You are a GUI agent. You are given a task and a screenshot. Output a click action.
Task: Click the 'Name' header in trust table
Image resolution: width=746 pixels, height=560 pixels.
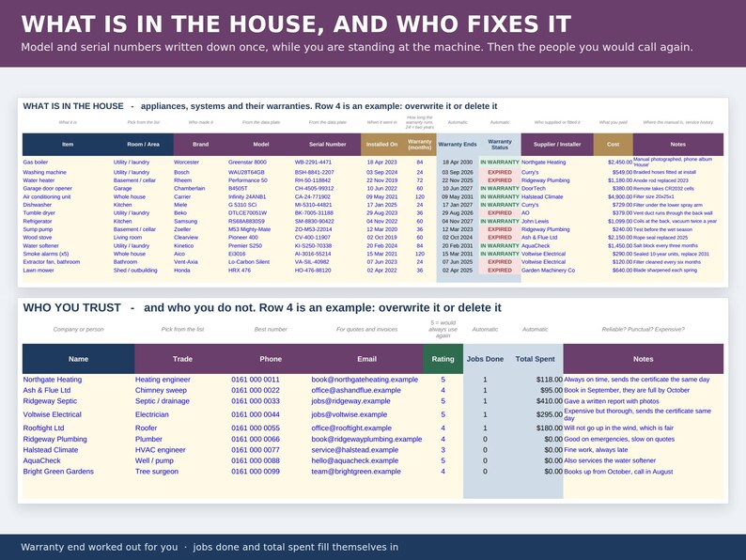(x=78, y=359)
